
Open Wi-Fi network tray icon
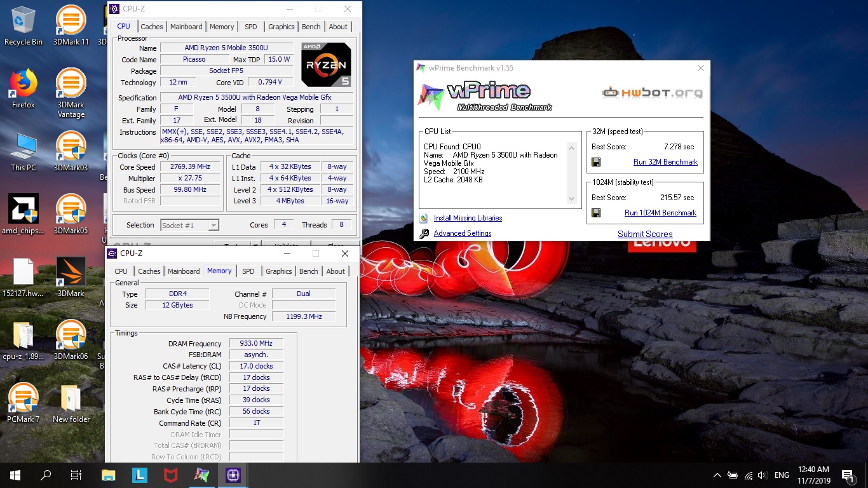click(747, 475)
